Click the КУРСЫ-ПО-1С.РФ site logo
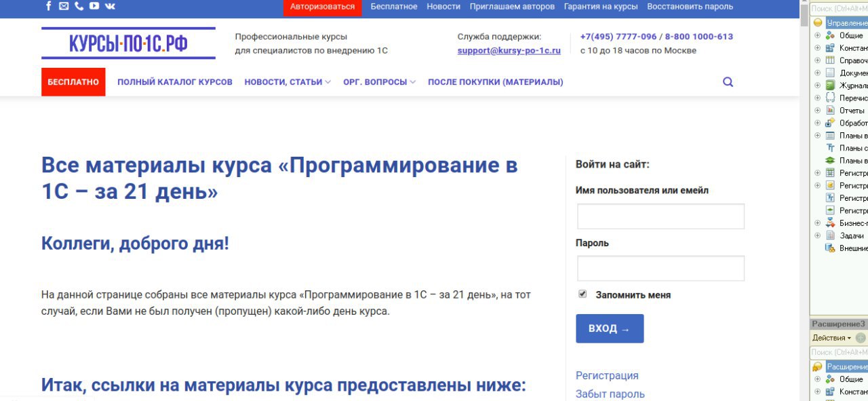This screenshot has width=868, height=401. [128, 43]
